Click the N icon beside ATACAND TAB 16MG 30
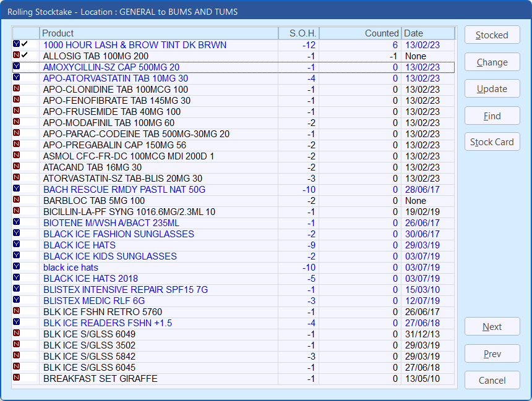Viewport: 532px width, 401px height. point(16,167)
